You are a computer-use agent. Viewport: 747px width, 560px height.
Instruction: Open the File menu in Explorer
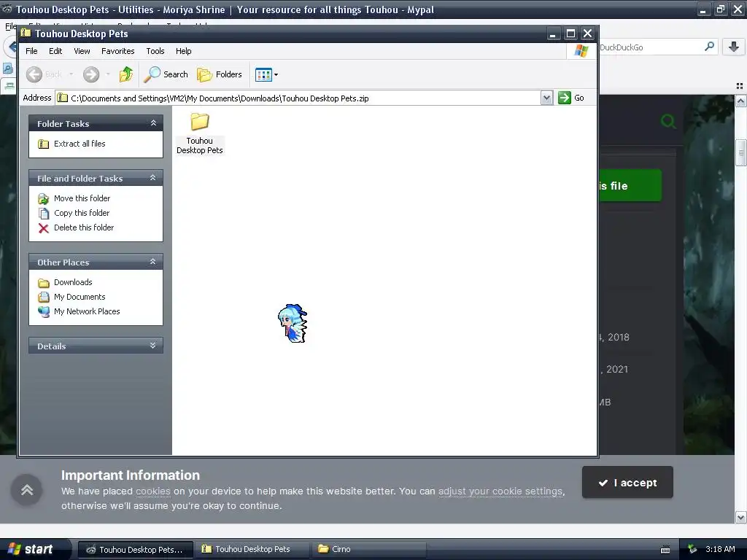pos(31,51)
